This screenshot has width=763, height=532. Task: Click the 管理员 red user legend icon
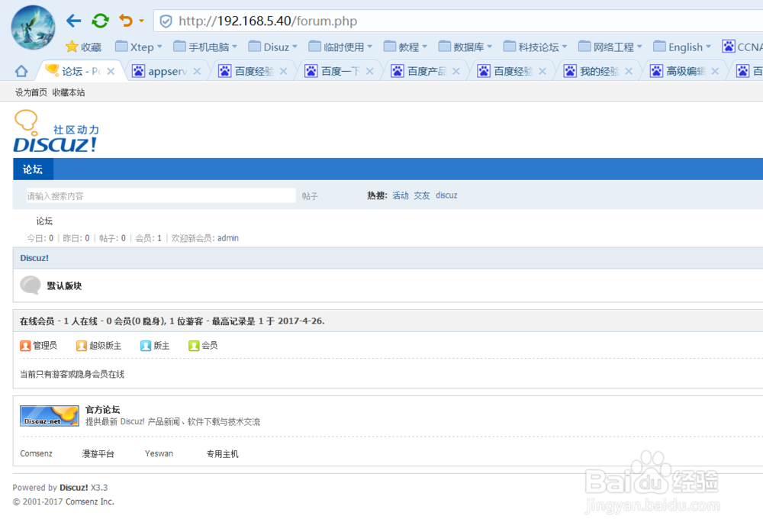(x=24, y=345)
